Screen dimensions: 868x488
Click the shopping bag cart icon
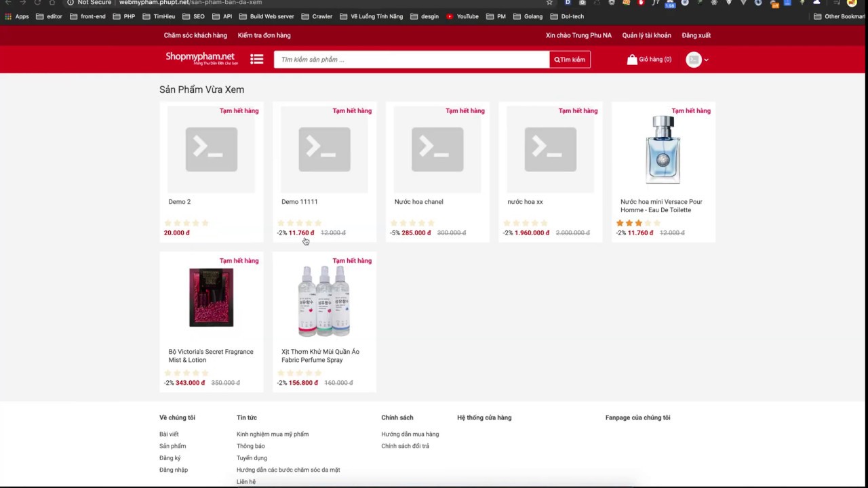pos(632,60)
